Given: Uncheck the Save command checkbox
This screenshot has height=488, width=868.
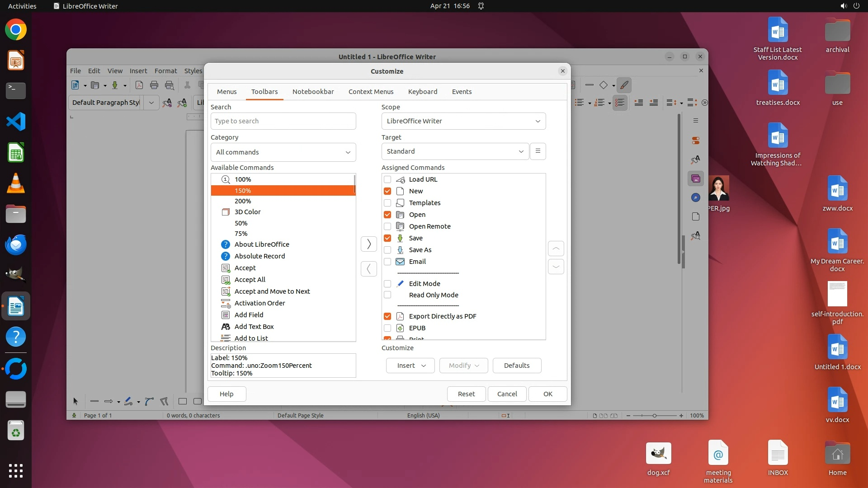Looking at the screenshot, I should [x=387, y=238].
